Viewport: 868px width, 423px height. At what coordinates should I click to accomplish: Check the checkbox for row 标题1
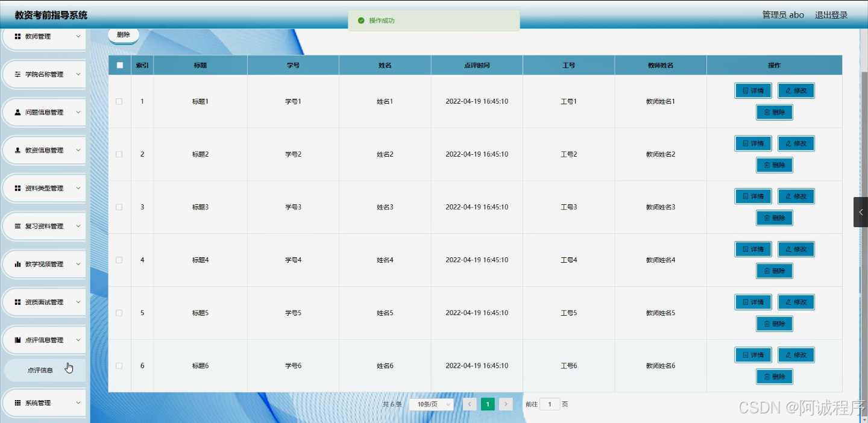[x=119, y=101]
